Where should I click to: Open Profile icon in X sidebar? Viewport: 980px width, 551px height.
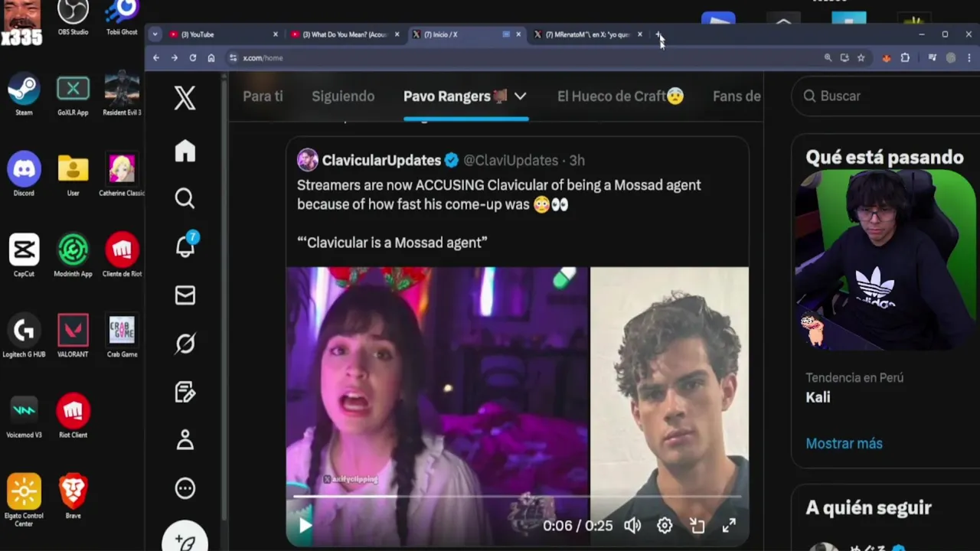[x=185, y=440]
